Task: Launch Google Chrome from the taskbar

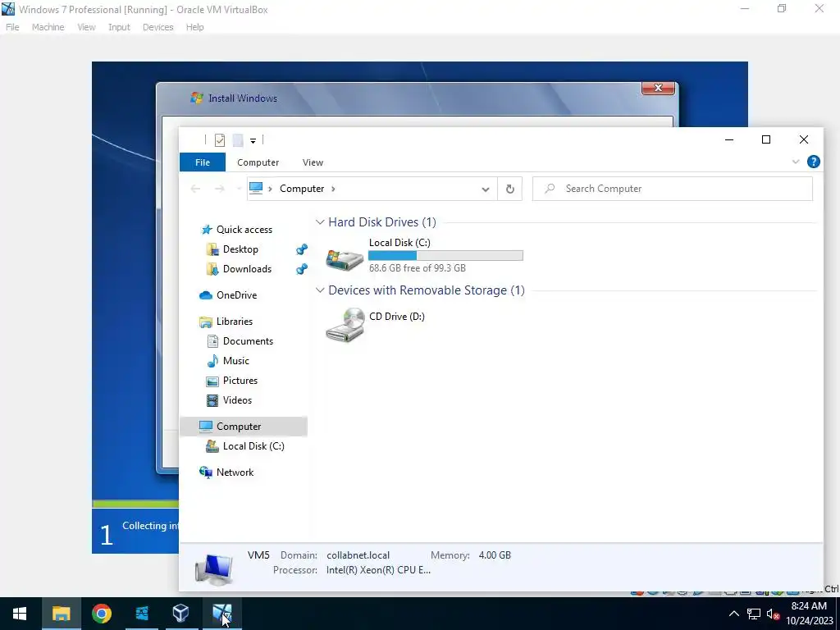Action: click(x=101, y=614)
